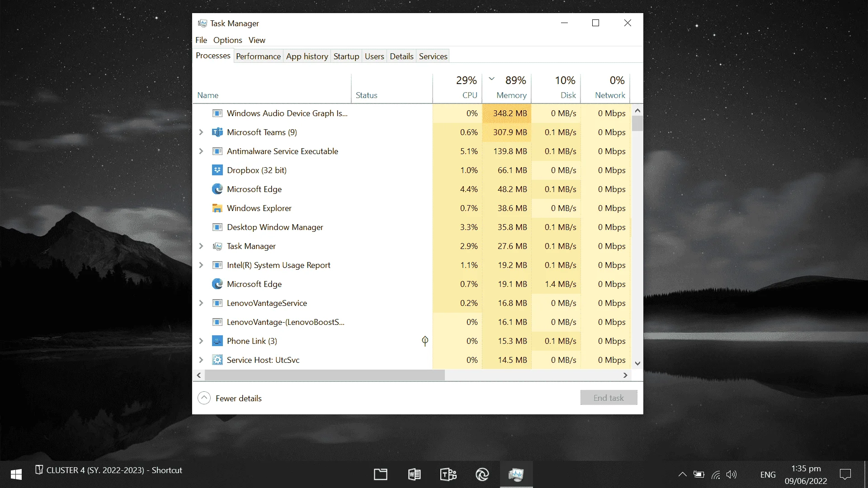Open the volume control in system tray
The image size is (868, 488).
[731, 474]
